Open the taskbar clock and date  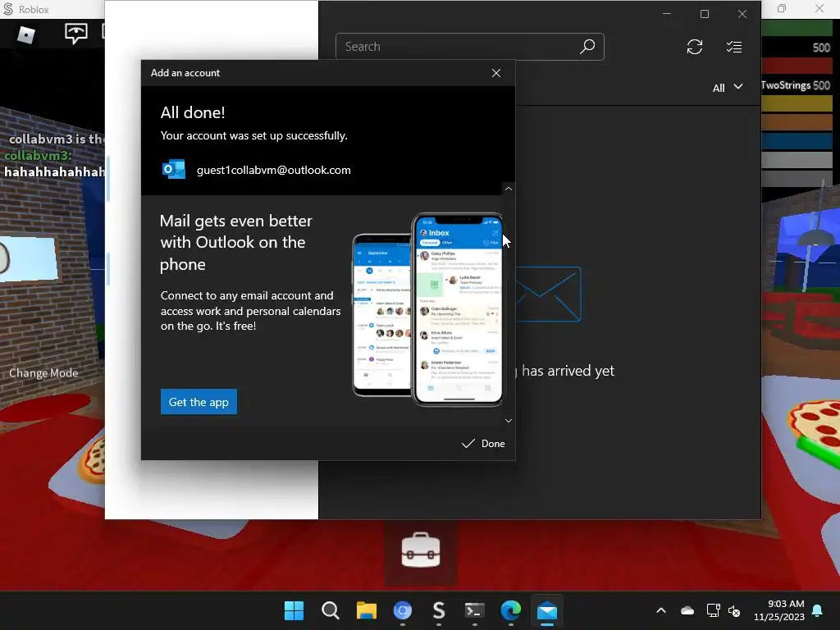[x=779, y=610]
